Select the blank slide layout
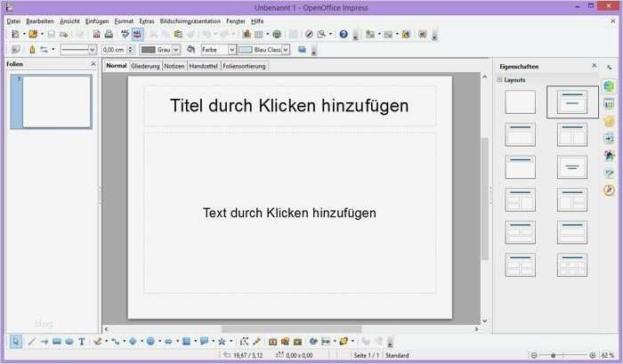 point(520,102)
